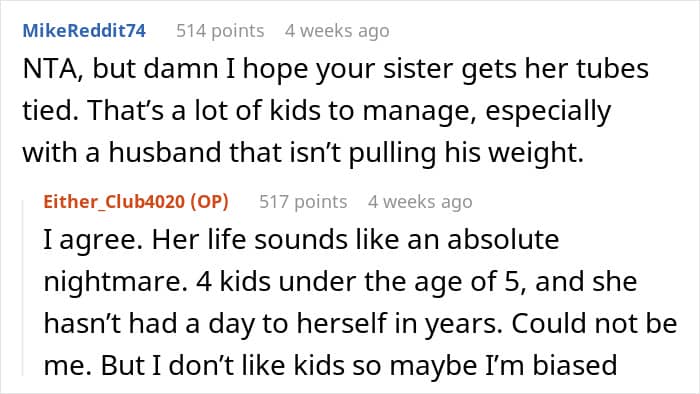The width and height of the screenshot is (700, 394).
Task: Click the 517 points score
Action: point(303,202)
